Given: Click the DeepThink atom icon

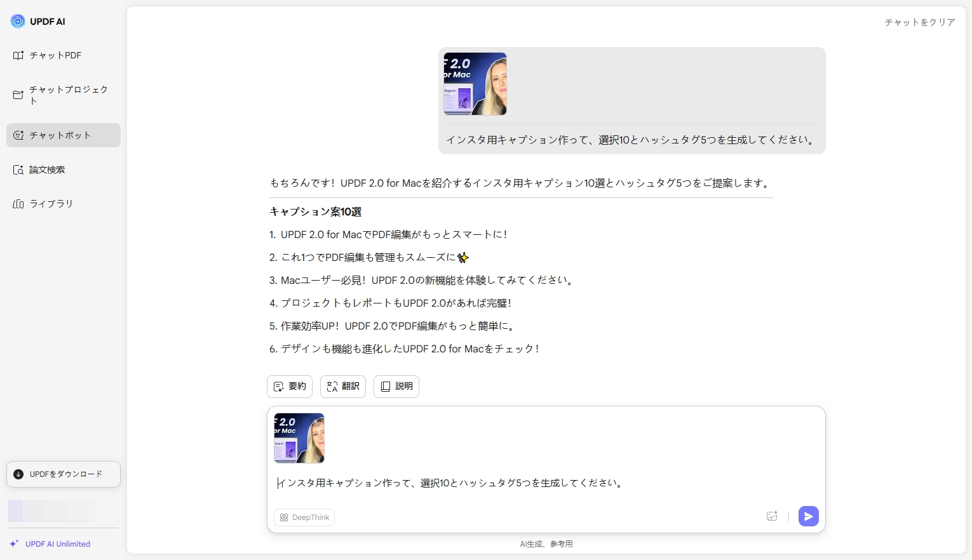Looking at the screenshot, I should [x=284, y=517].
